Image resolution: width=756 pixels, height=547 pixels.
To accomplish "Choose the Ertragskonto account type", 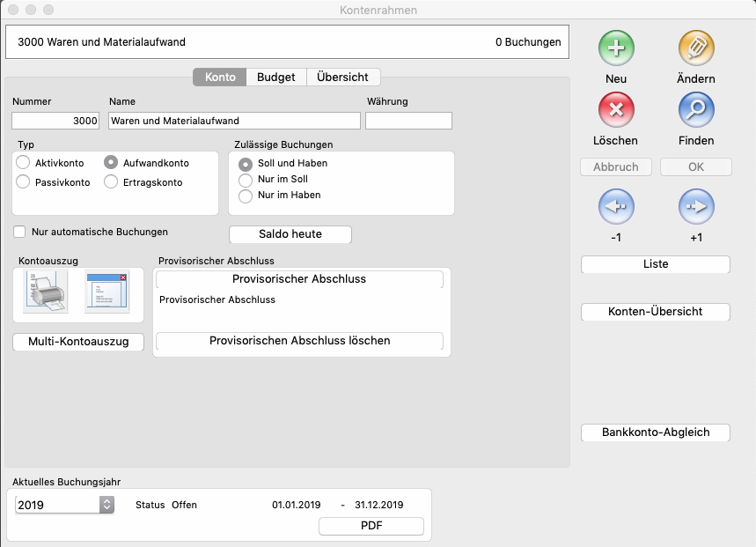I will pyautogui.click(x=111, y=182).
